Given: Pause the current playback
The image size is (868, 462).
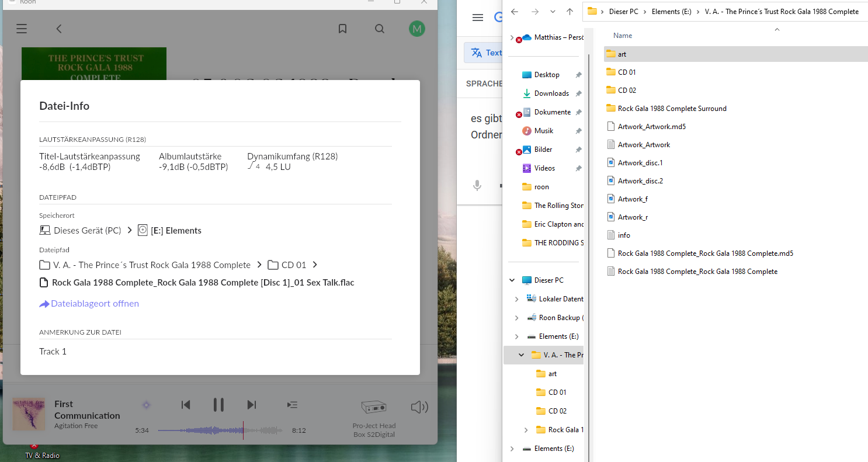Looking at the screenshot, I should click(218, 405).
